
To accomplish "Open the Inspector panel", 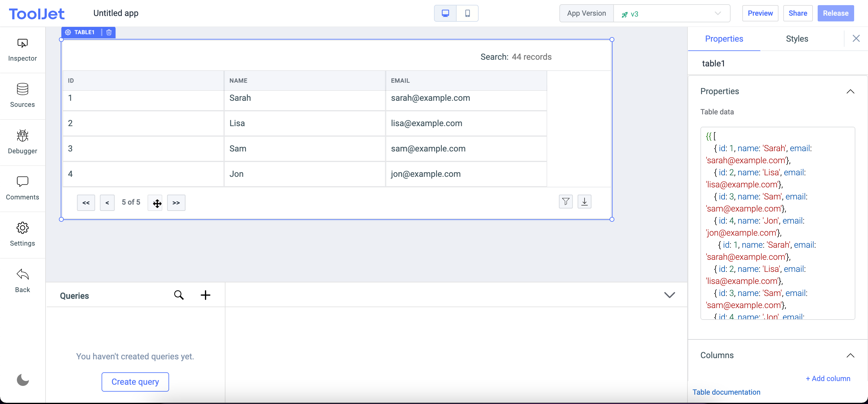I will click(x=22, y=49).
